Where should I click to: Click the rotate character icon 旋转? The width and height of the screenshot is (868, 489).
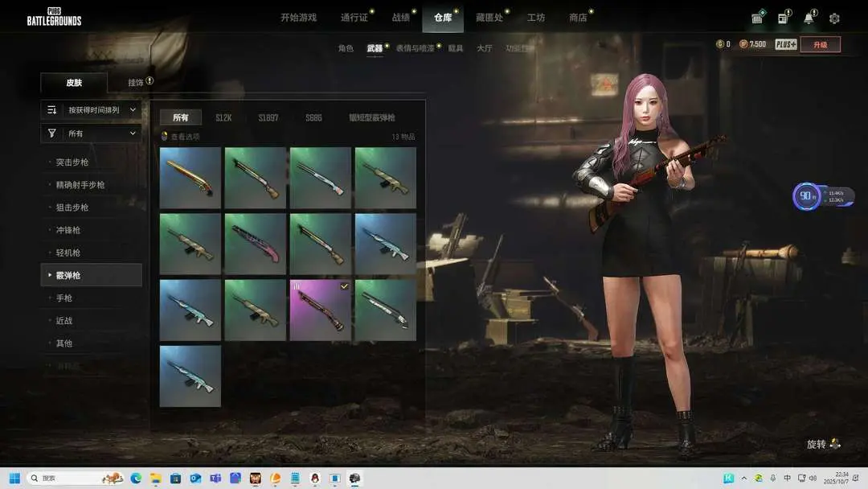pyautogui.click(x=835, y=444)
